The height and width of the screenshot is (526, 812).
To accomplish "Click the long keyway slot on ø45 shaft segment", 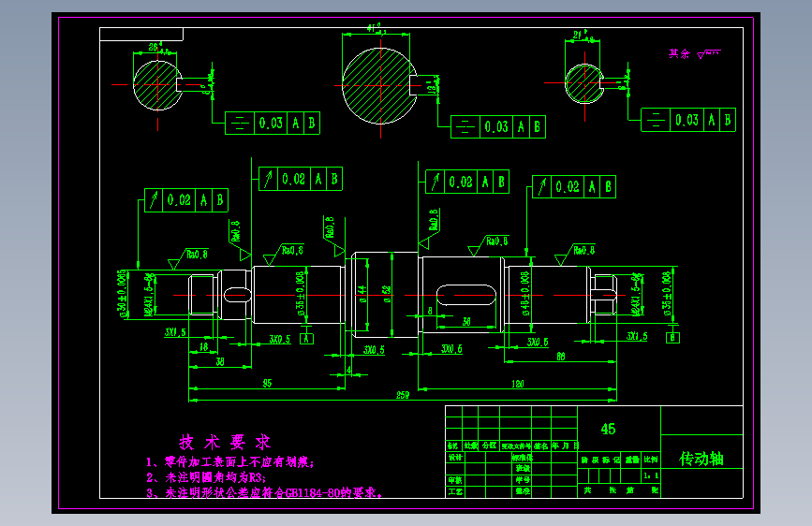I will (466, 295).
